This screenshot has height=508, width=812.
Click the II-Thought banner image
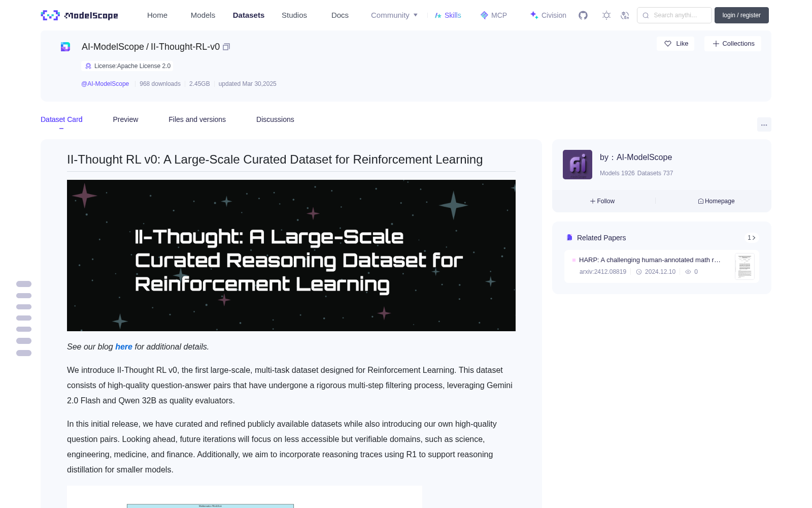(x=291, y=256)
